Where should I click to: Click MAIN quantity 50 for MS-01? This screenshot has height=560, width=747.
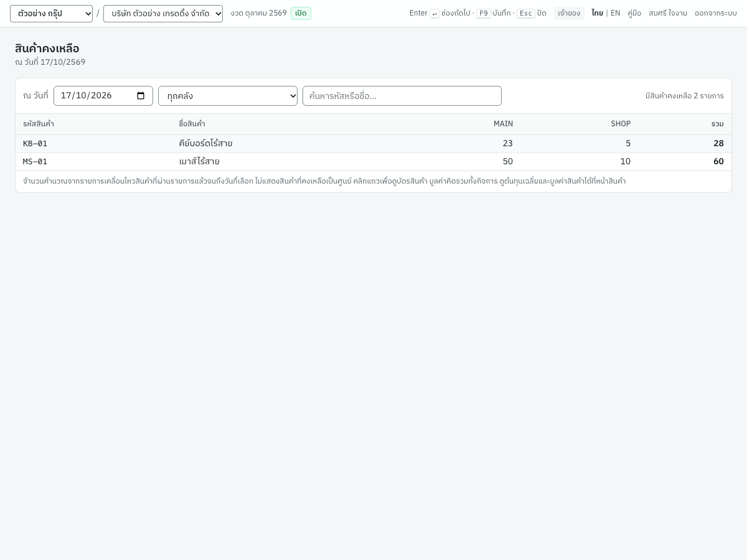508,162
